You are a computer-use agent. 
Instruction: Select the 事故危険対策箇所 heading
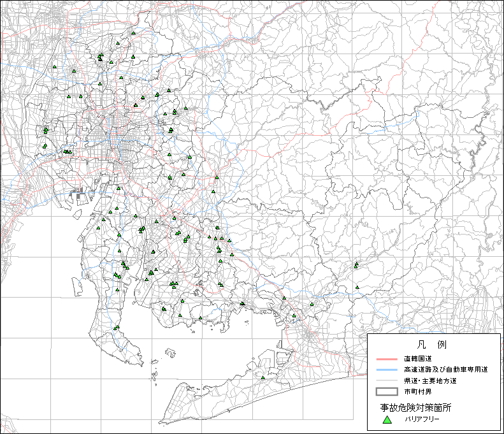pos(415,408)
